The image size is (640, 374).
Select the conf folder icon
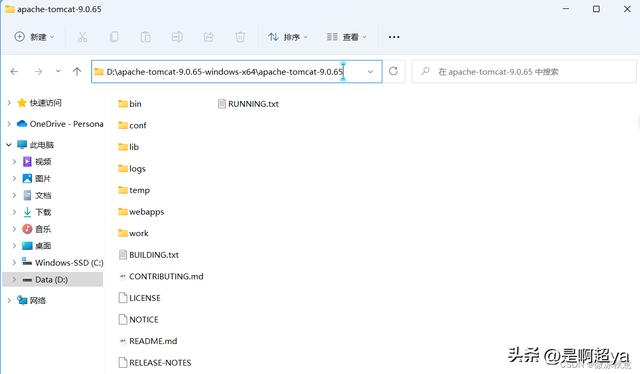[123, 125]
